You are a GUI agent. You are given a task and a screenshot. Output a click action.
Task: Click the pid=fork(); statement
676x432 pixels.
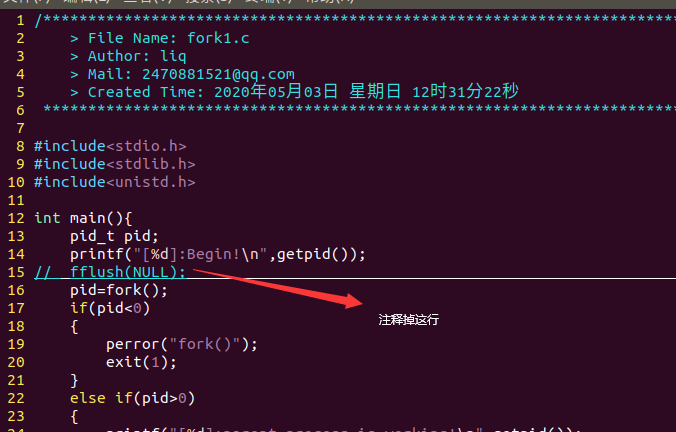tap(119, 290)
